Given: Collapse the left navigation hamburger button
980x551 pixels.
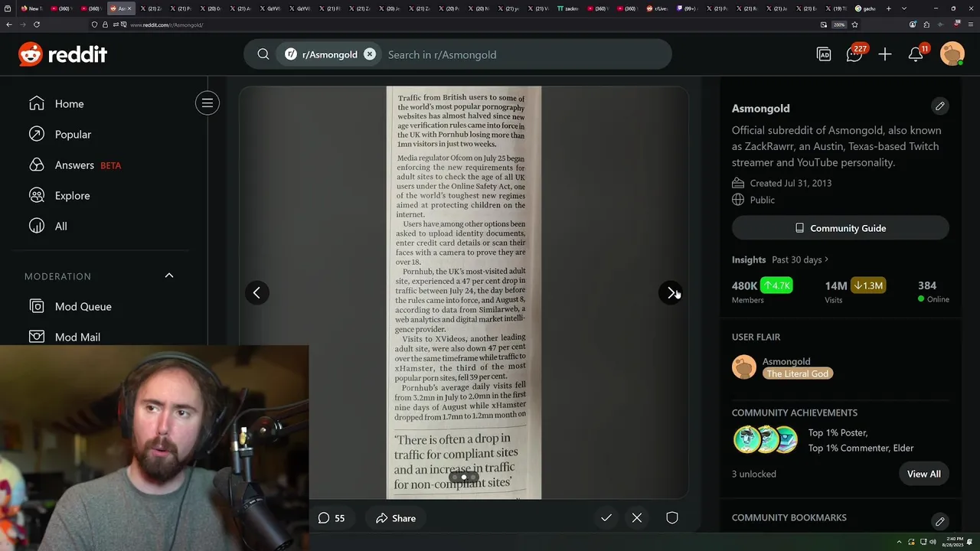Looking at the screenshot, I should pos(207,103).
